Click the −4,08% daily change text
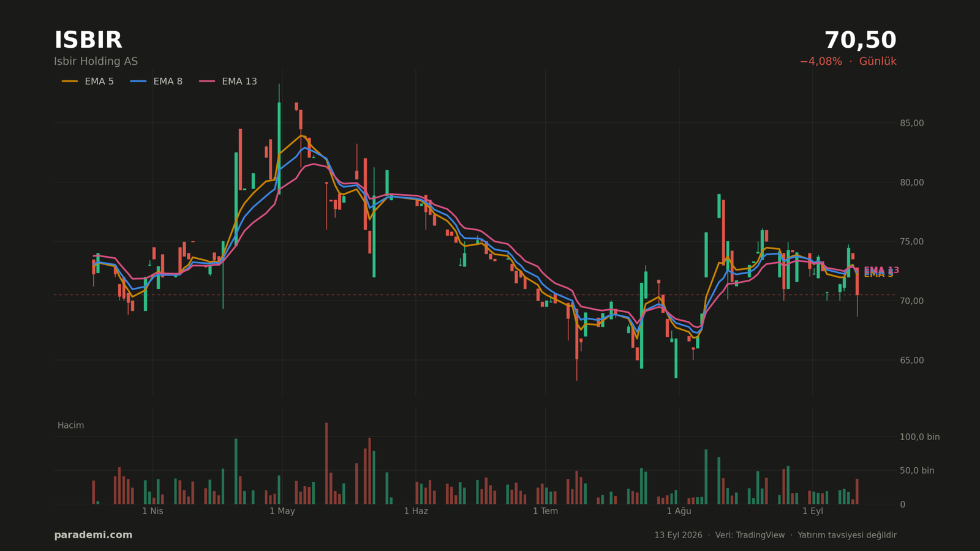Viewport: 980px width, 551px height. click(x=820, y=61)
